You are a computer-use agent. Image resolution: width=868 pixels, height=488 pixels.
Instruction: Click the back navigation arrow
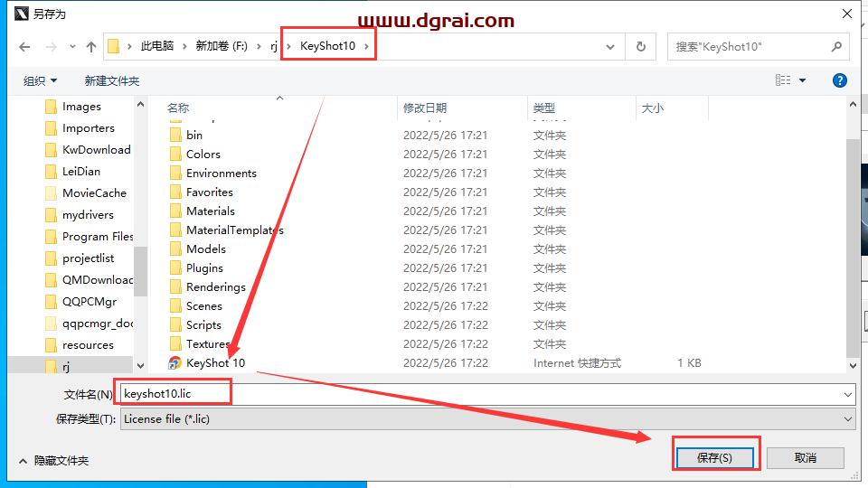pyautogui.click(x=24, y=46)
